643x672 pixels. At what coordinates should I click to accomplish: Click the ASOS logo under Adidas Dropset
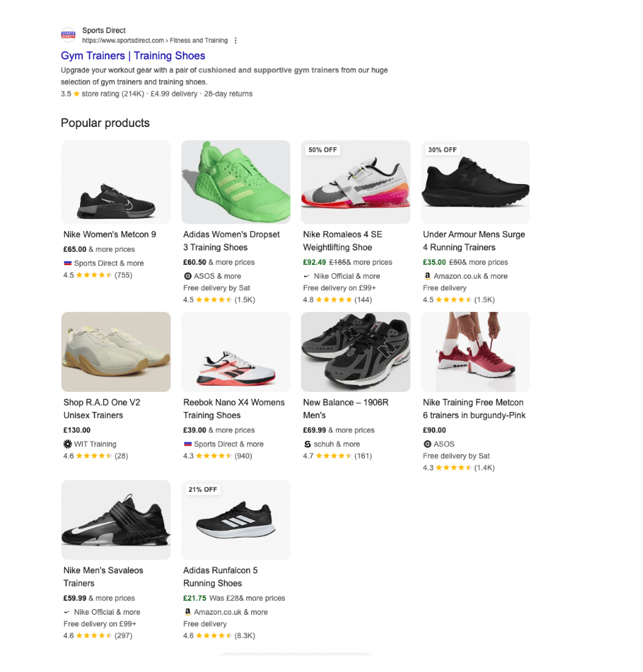pos(187,276)
